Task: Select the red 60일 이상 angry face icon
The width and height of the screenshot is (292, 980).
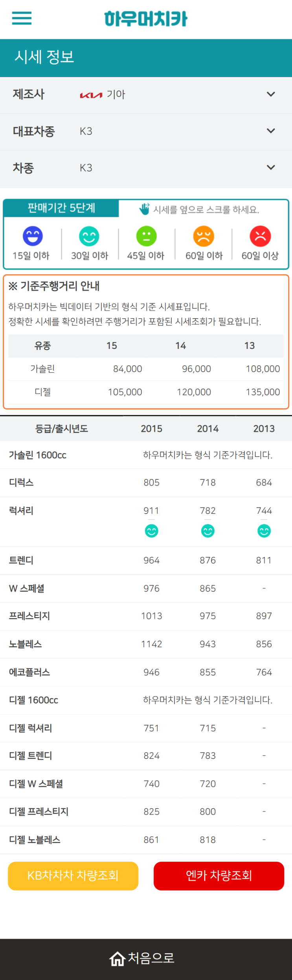Action: [260, 236]
